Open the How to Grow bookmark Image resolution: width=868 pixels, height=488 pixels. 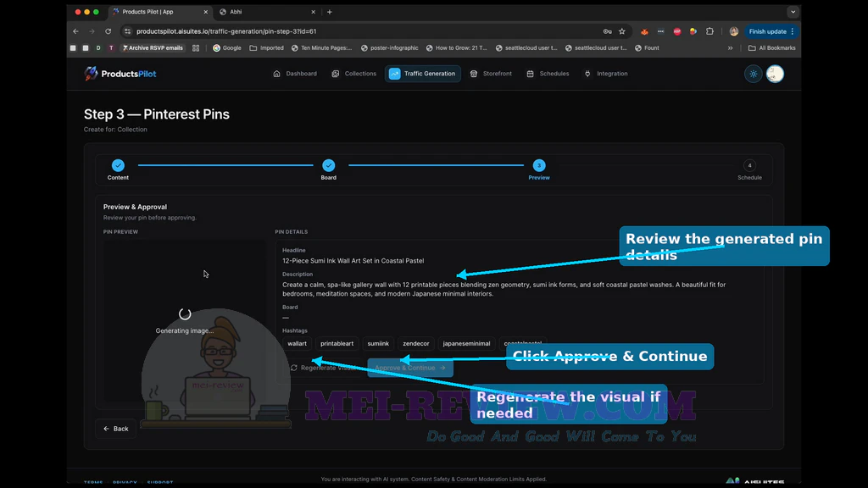[457, 48]
